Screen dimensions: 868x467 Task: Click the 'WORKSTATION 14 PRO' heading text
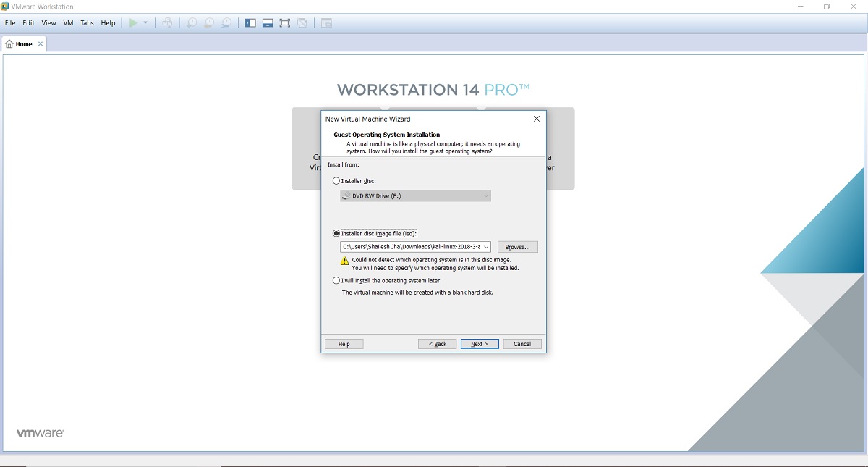tap(433, 90)
